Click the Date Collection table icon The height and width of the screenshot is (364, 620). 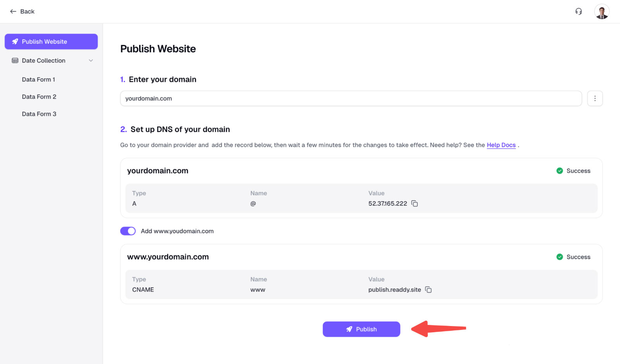[x=15, y=60]
